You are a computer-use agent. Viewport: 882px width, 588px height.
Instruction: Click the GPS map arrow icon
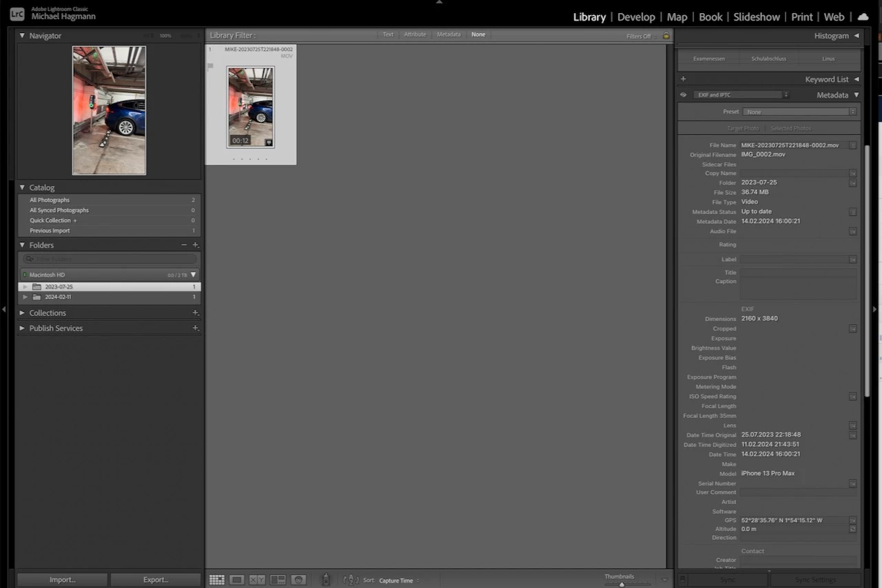853,521
